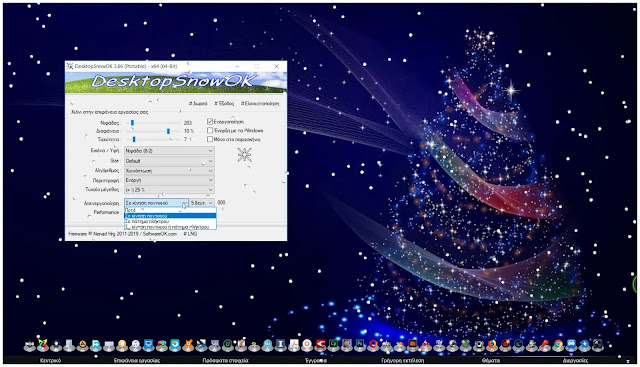Launch Firefox from the dock

(x=492, y=344)
